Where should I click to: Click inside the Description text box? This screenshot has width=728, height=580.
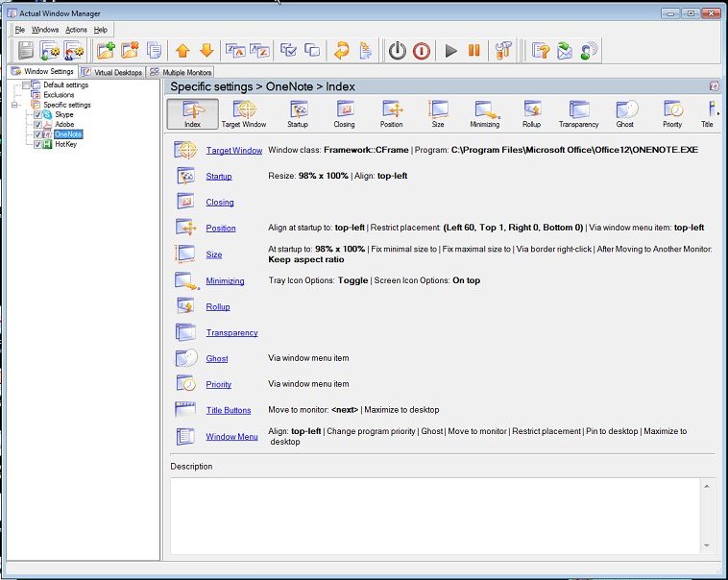pos(437,514)
